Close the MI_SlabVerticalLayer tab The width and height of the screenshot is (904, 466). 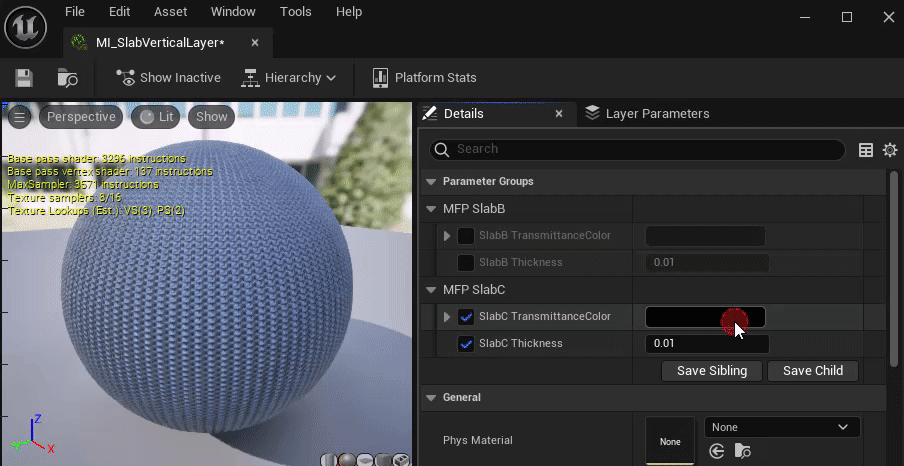pyautogui.click(x=255, y=43)
